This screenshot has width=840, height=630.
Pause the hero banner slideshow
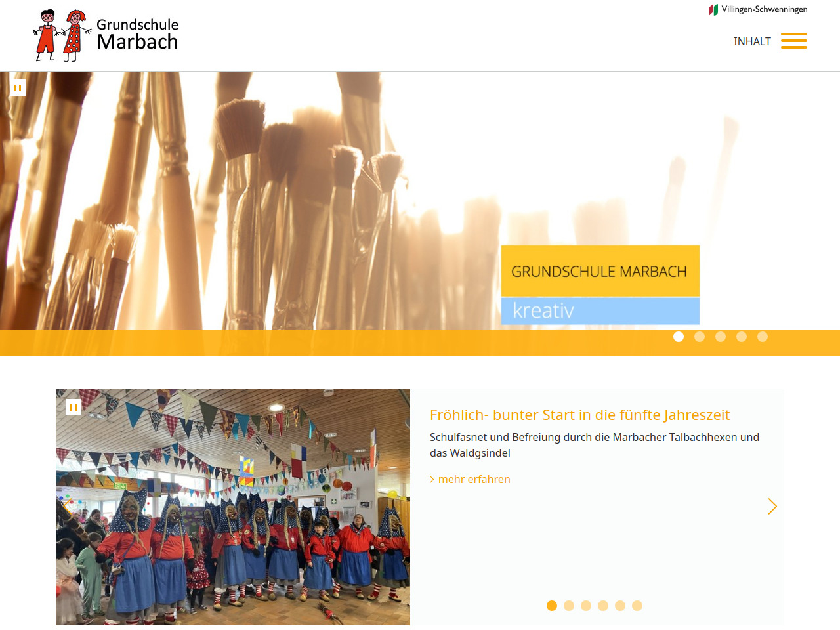[x=18, y=88]
